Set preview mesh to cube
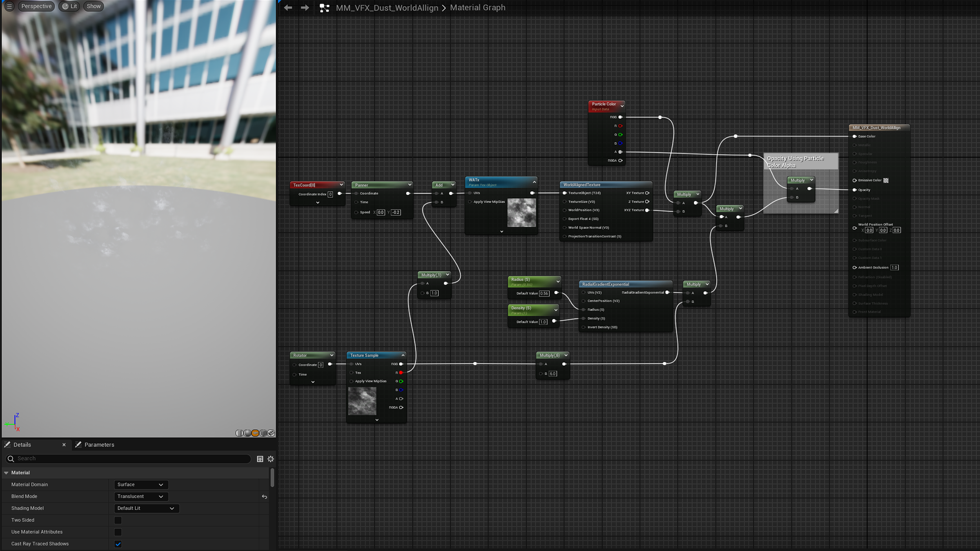980x551 pixels. coord(263,433)
